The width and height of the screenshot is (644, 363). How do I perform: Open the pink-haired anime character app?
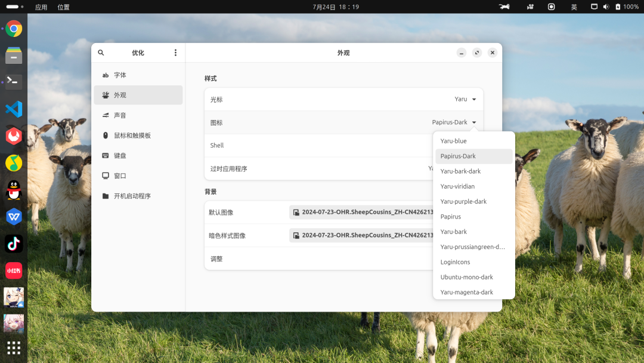pyautogui.click(x=14, y=324)
